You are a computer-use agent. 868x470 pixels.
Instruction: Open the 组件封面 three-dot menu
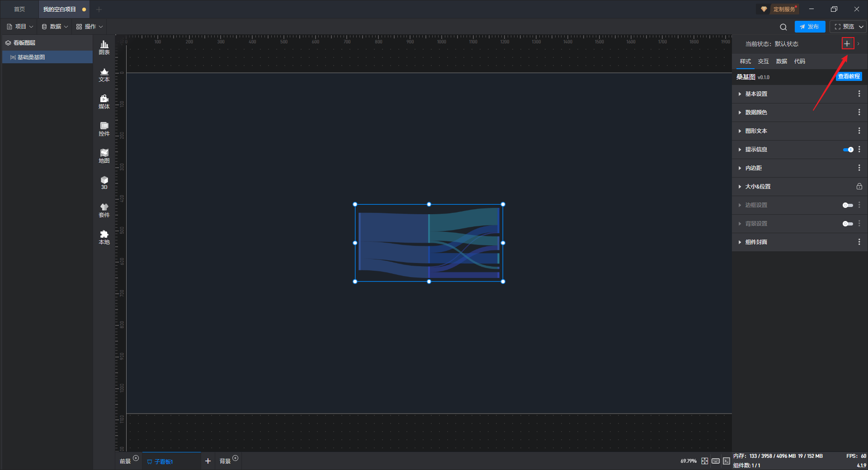click(x=859, y=242)
